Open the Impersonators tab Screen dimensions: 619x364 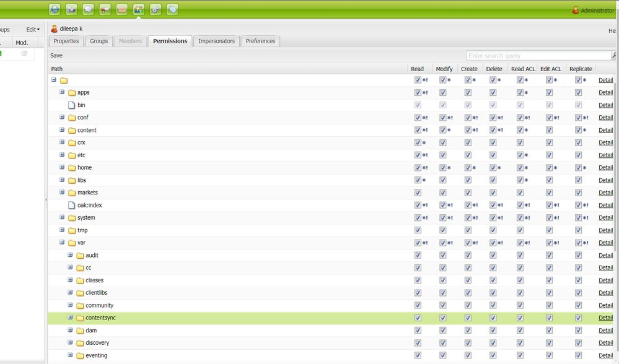216,41
